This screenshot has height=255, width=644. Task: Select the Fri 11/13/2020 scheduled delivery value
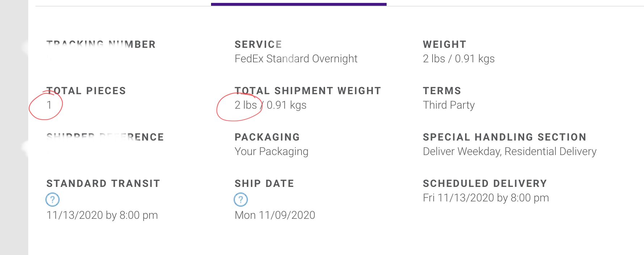click(x=485, y=198)
